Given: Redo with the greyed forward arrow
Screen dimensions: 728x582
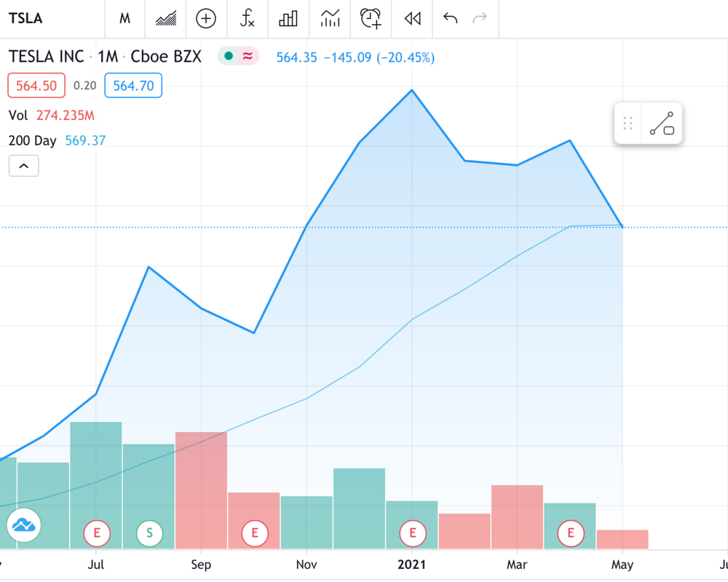Looking at the screenshot, I should coord(480,19).
